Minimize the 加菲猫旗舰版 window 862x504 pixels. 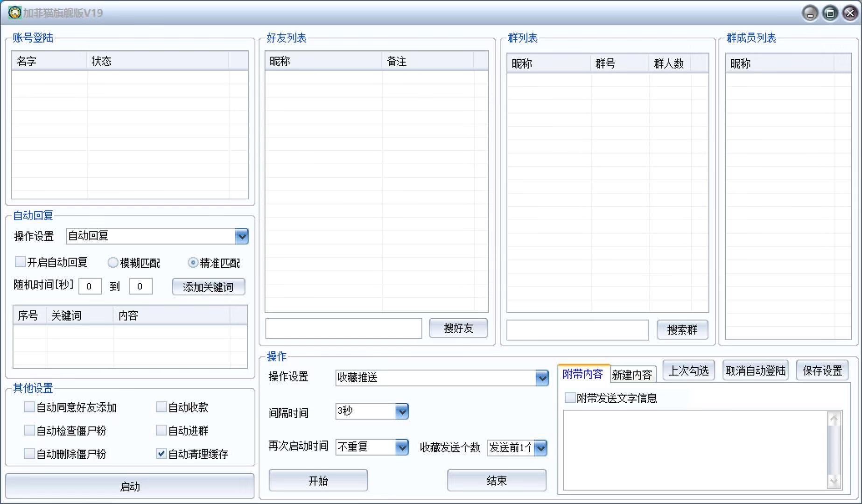pyautogui.click(x=810, y=13)
